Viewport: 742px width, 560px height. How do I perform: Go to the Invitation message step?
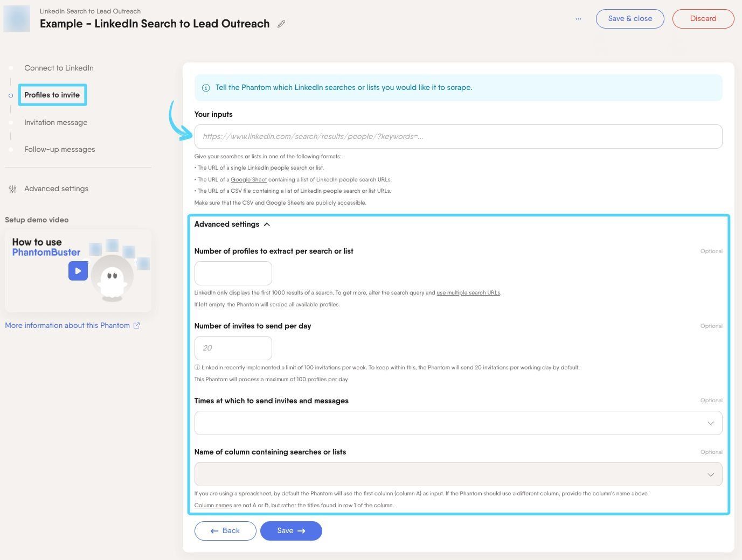(x=56, y=122)
